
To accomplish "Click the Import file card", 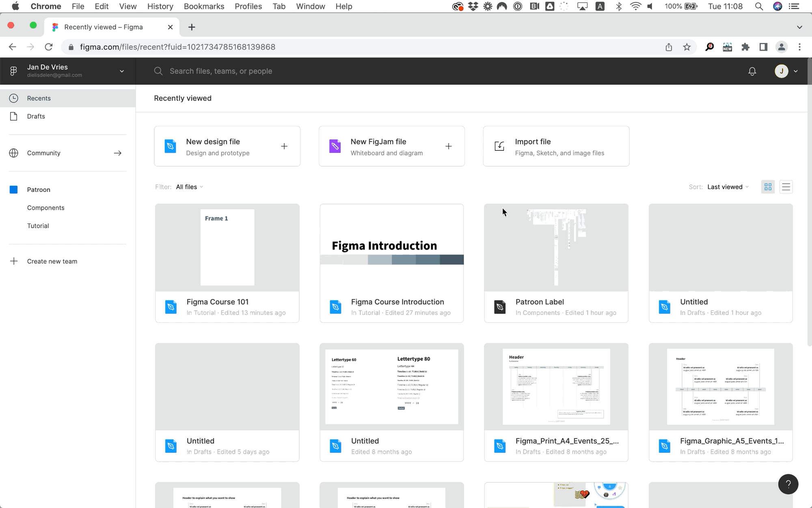I will point(556,146).
